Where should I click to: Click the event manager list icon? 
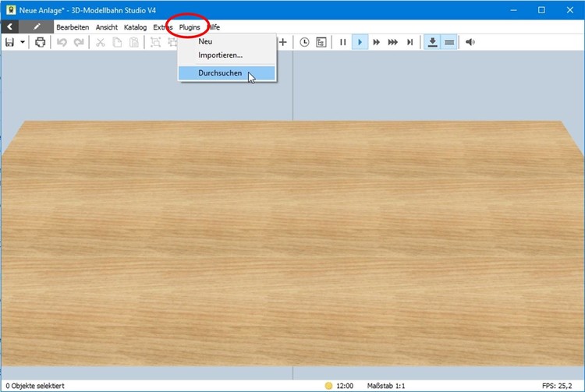pos(321,42)
